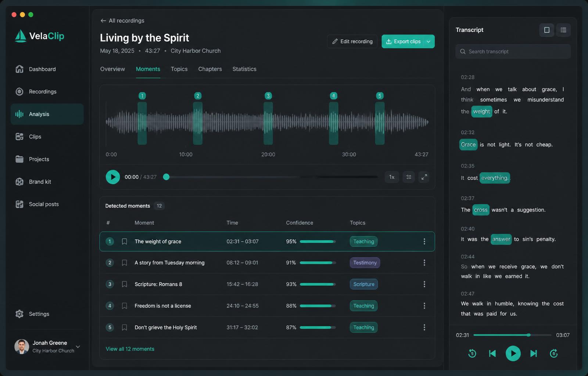This screenshot has height=376, width=588.
Task: Click the Edit recording button
Action: pos(352,41)
